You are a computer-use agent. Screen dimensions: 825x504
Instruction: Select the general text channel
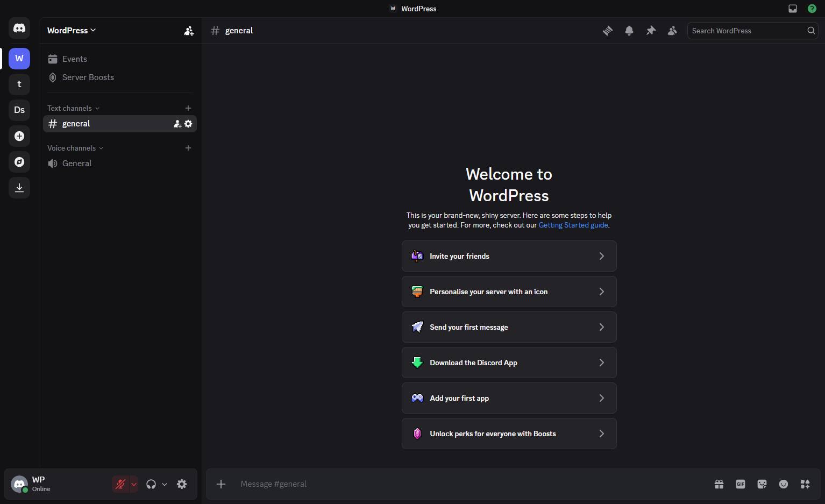pyautogui.click(x=120, y=124)
